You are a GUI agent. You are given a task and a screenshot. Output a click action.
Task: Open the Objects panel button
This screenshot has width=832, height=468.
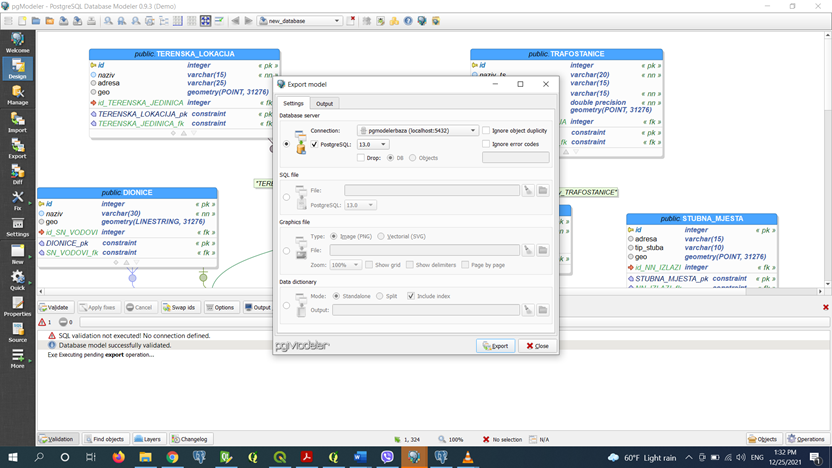pos(762,439)
